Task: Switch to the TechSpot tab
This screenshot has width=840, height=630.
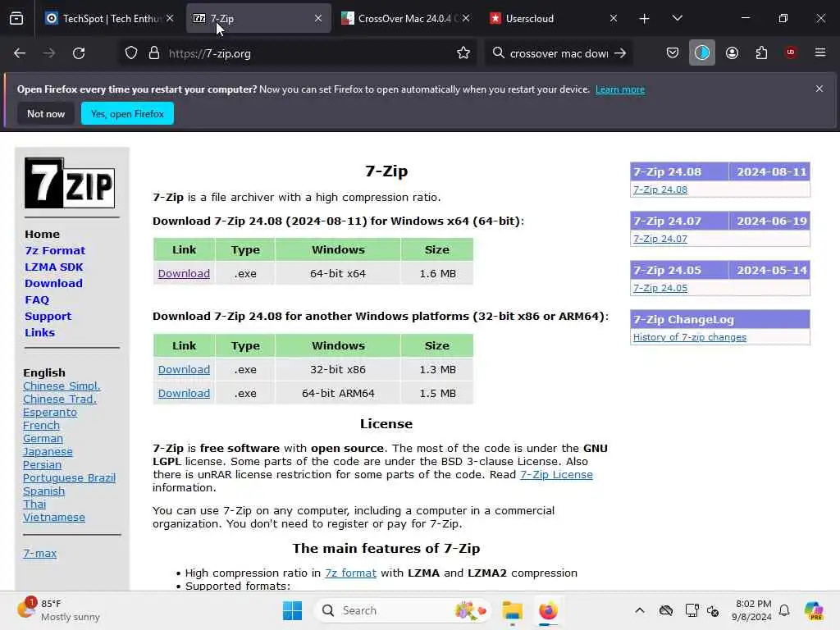Action: point(110,18)
